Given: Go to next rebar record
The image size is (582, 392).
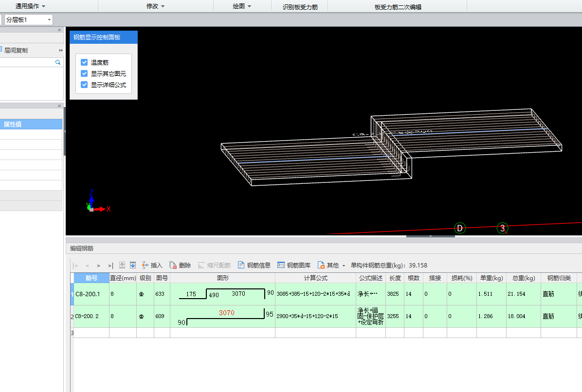Looking at the screenshot, I should (98, 266).
